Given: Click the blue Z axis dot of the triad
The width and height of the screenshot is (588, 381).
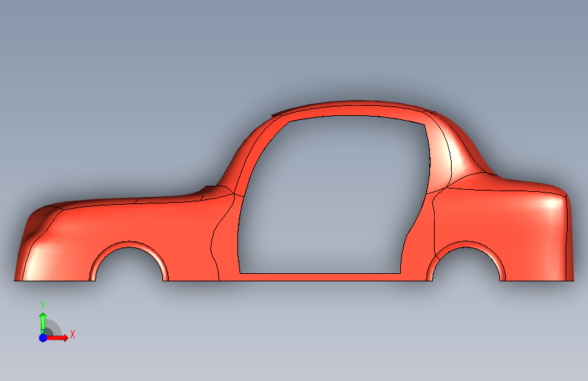Looking at the screenshot, I should click(x=43, y=338).
